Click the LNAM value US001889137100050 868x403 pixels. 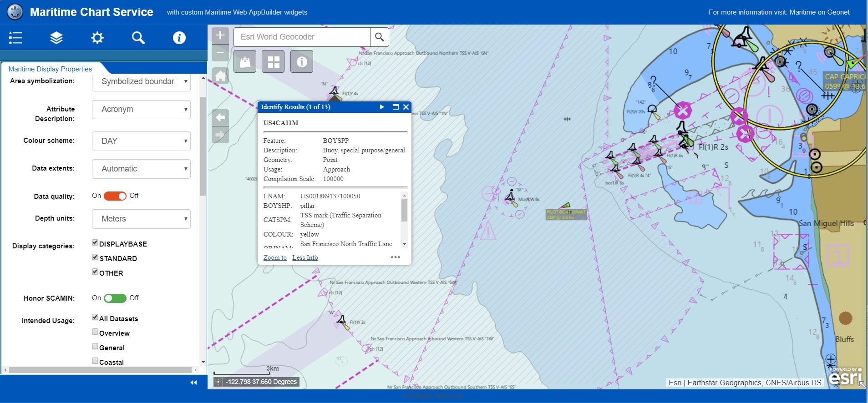(x=330, y=196)
